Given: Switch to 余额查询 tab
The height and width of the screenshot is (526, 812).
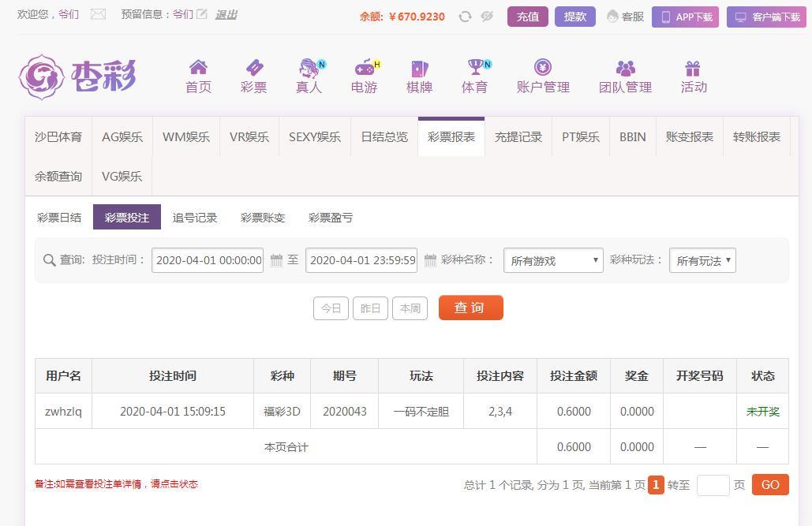Looking at the screenshot, I should pyautogui.click(x=58, y=176).
